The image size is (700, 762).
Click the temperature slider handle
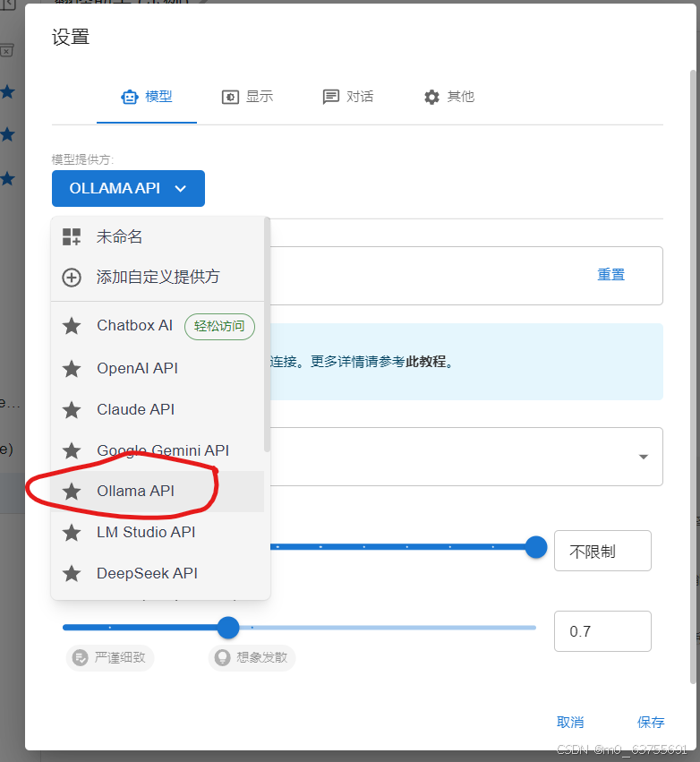pyautogui.click(x=228, y=628)
